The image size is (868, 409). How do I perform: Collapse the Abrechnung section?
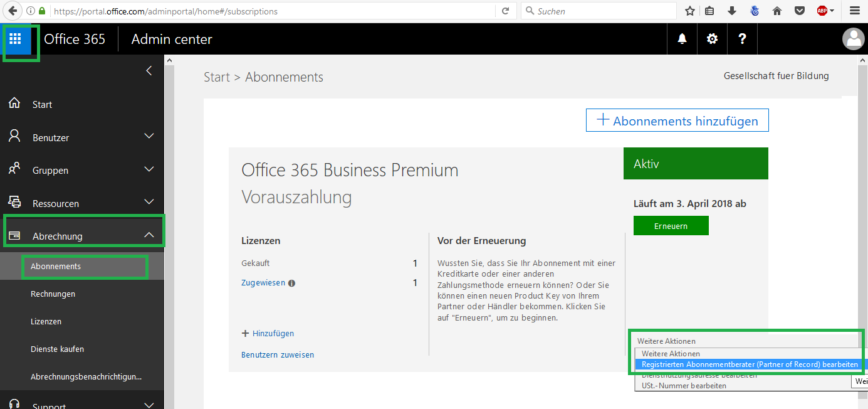tap(149, 235)
